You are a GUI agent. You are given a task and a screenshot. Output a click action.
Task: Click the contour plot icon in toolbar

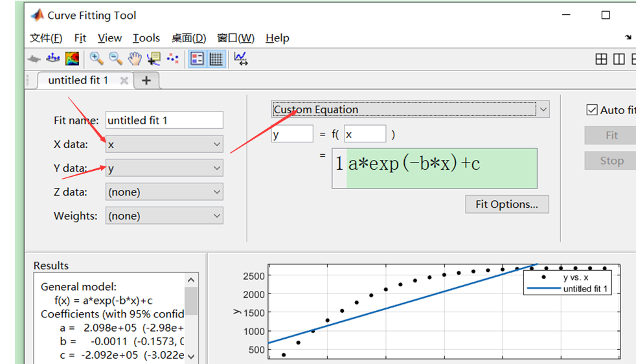tap(72, 59)
